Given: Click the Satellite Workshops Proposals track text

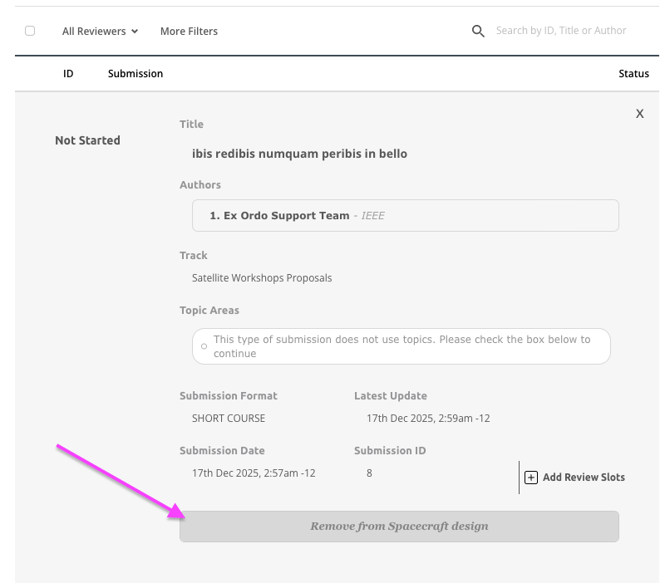Looking at the screenshot, I should (262, 278).
